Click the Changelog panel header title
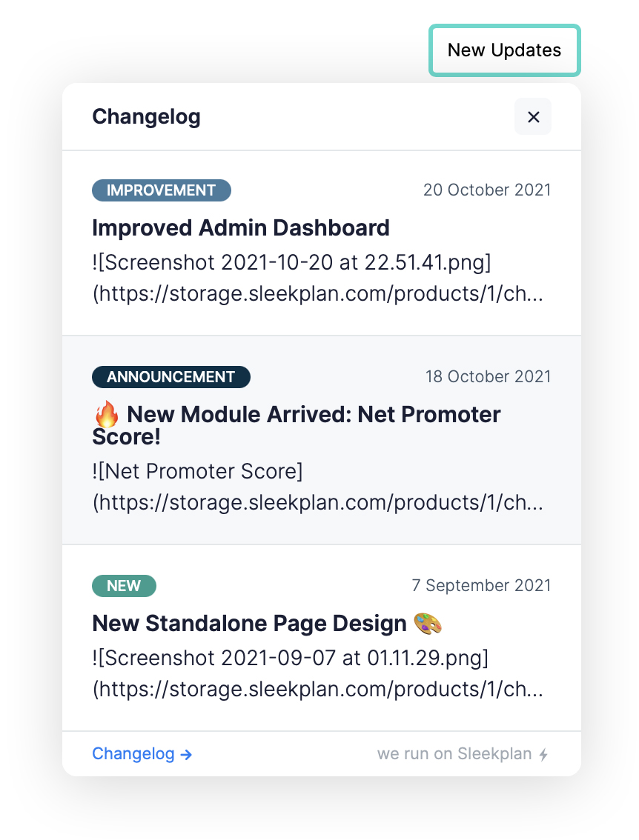This screenshot has width=639, height=840. pyautogui.click(x=146, y=116)
